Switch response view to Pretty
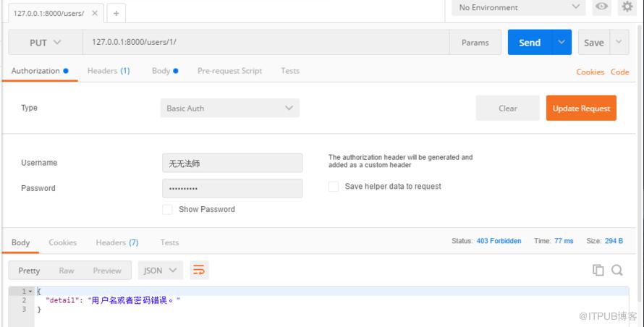644x327 pixels. coord(29,271)
